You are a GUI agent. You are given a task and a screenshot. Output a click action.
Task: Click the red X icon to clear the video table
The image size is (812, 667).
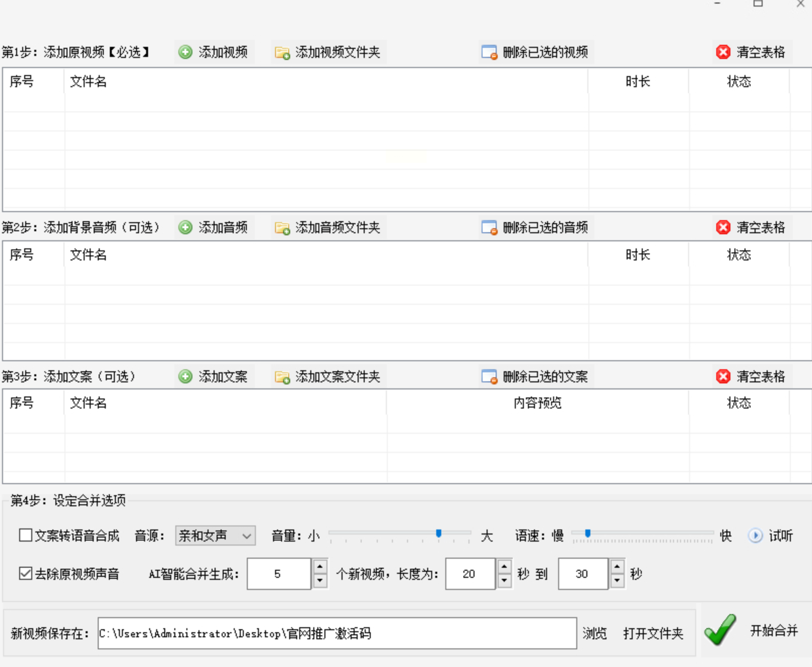coord(723,52)
